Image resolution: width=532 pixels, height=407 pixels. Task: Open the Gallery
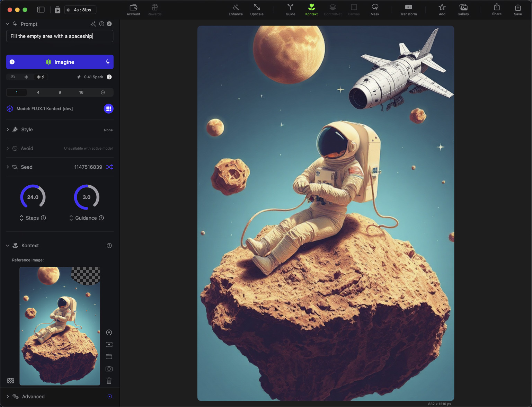(x=463, y=9)
